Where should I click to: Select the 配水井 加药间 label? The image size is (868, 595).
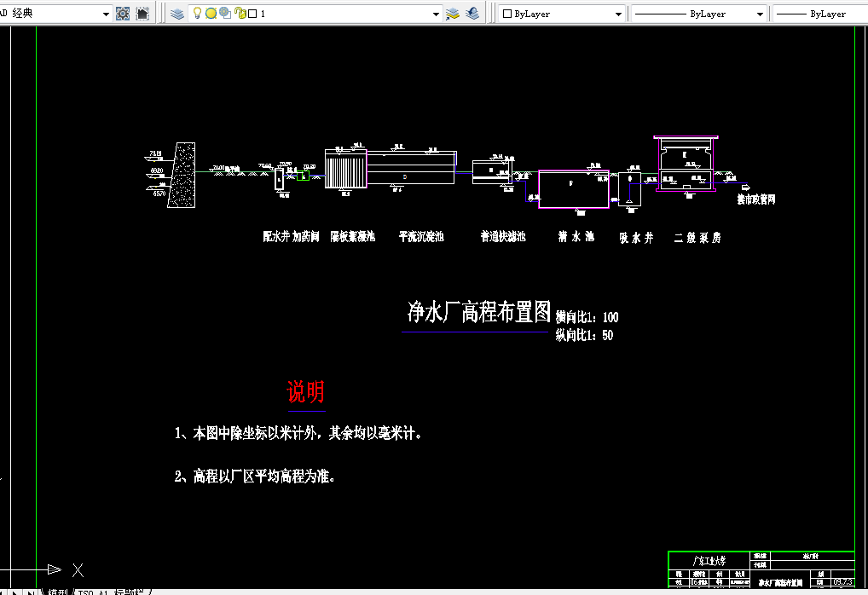pyautogui.click(x=291, y=237)
